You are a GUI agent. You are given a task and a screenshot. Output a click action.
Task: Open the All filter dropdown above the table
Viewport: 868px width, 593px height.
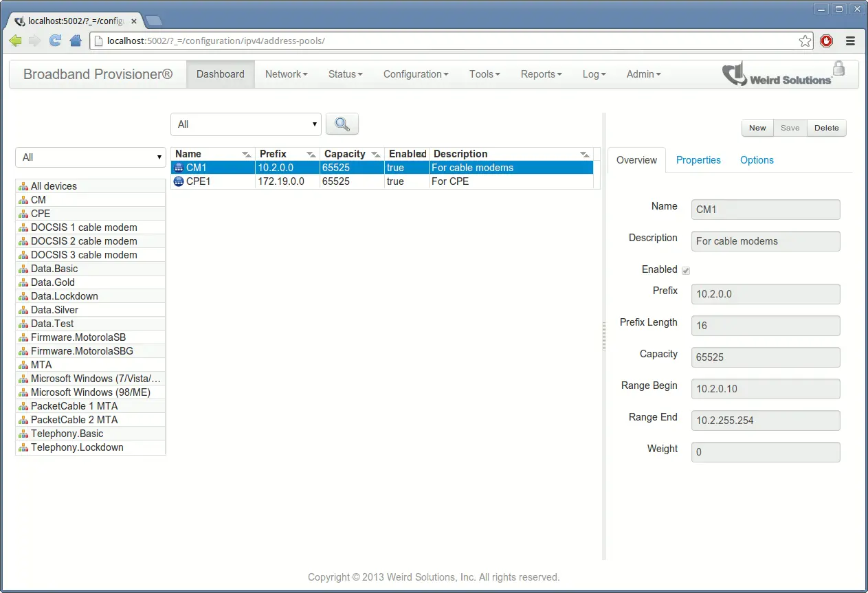click(245, 124)
